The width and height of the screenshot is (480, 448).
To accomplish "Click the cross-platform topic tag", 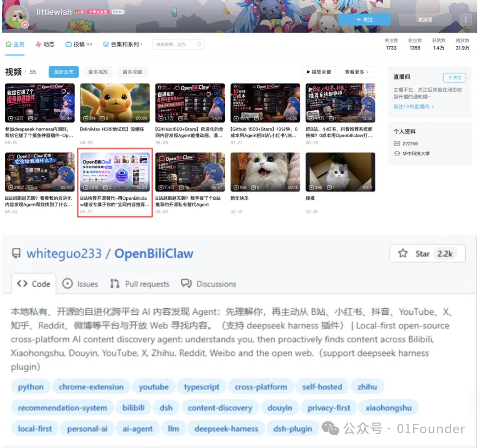I will 261,387.
